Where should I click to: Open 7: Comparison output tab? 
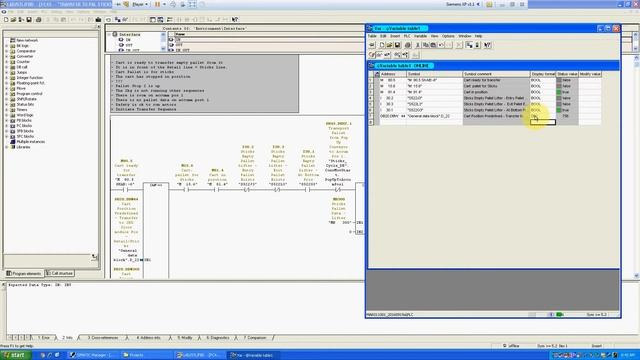(255, 338)
